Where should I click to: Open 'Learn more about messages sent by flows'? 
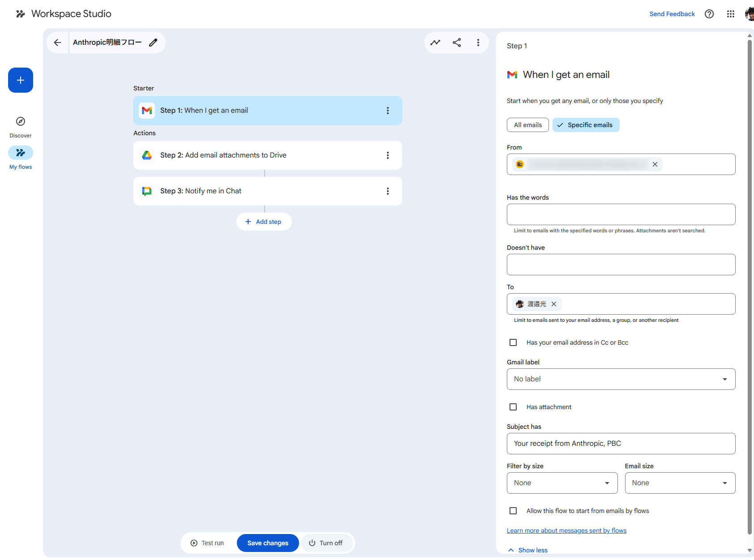566,530
